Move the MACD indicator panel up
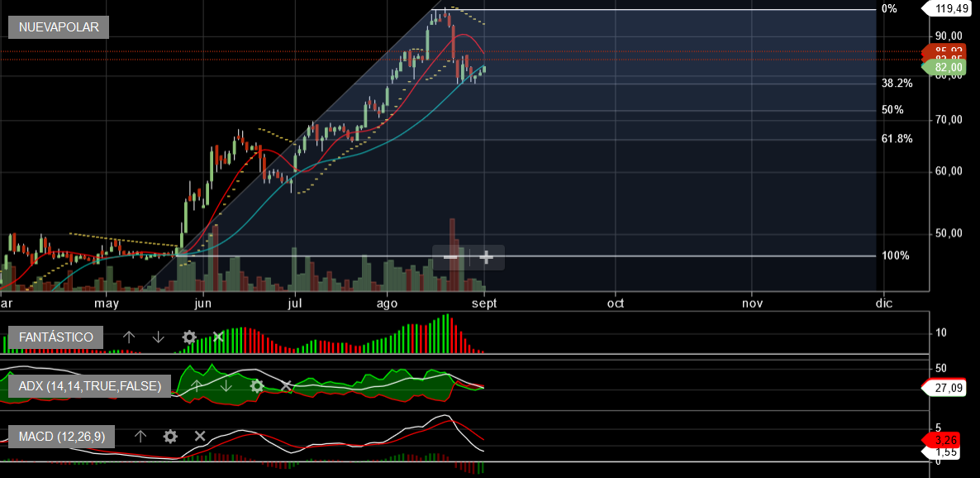The image size is (980, 478). click(140, 436)
